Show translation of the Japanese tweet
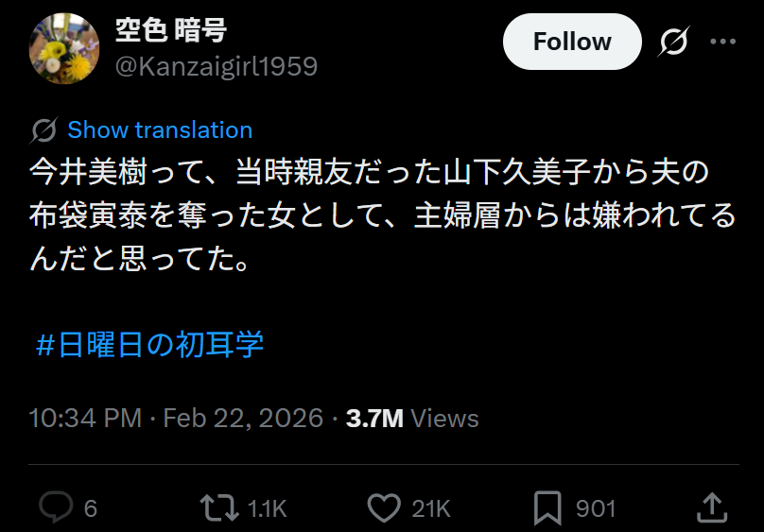 tap(160, 130)
